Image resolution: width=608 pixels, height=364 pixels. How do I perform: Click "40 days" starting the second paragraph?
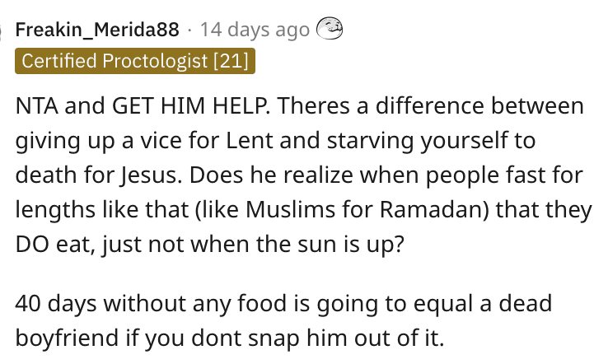(x=56, y=303)
